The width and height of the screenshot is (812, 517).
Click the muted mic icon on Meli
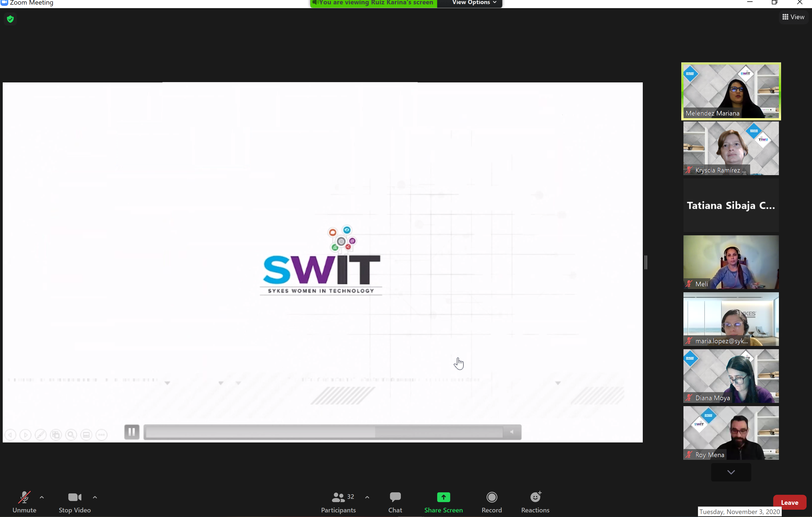(x=689, y=284)
